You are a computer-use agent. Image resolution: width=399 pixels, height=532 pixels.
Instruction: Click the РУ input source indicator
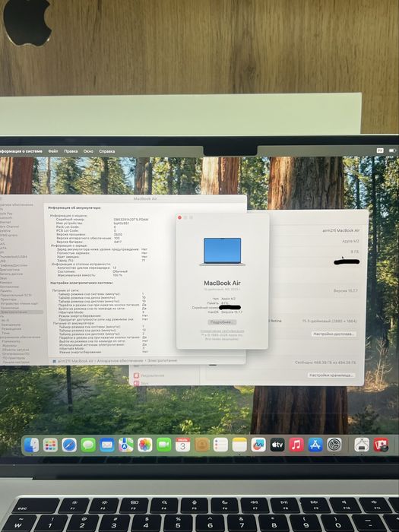tap(380, 150)
